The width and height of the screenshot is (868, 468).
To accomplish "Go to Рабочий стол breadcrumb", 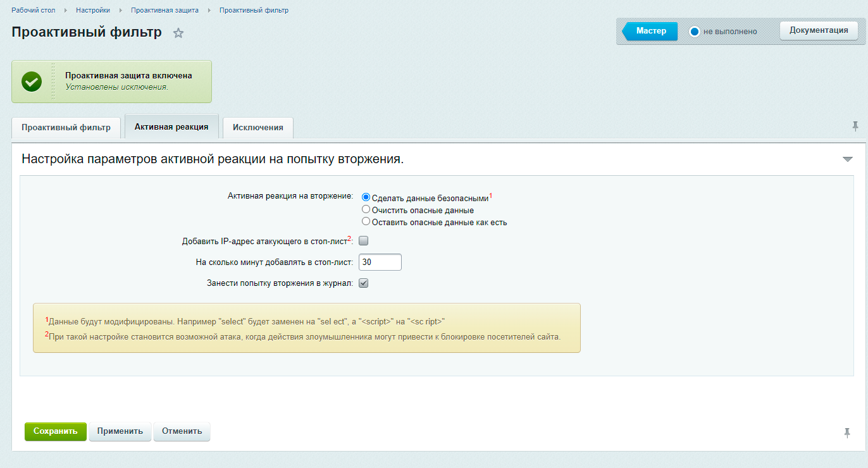I will (34, 11).
